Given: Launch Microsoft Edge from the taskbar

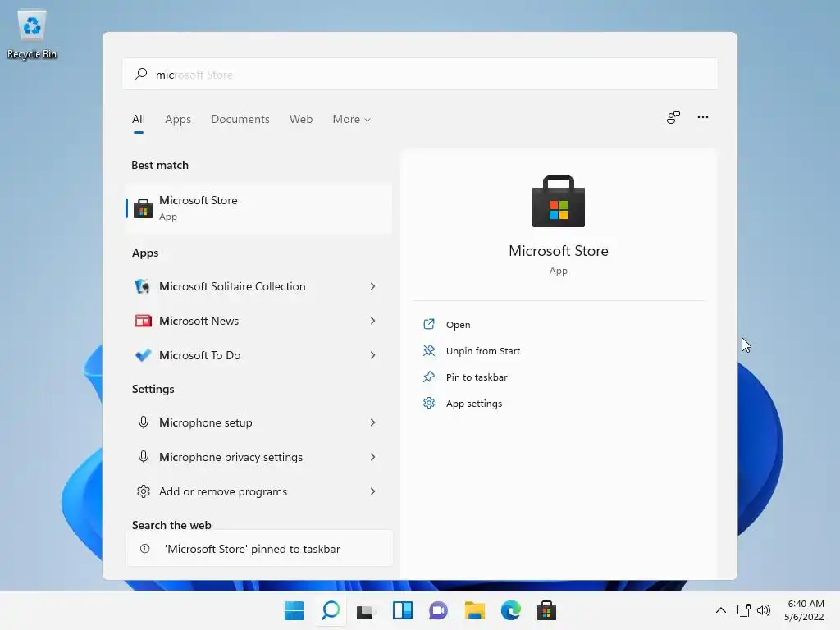Looking at the screenshot, I should pyautogui.click(x=510, y=610).
